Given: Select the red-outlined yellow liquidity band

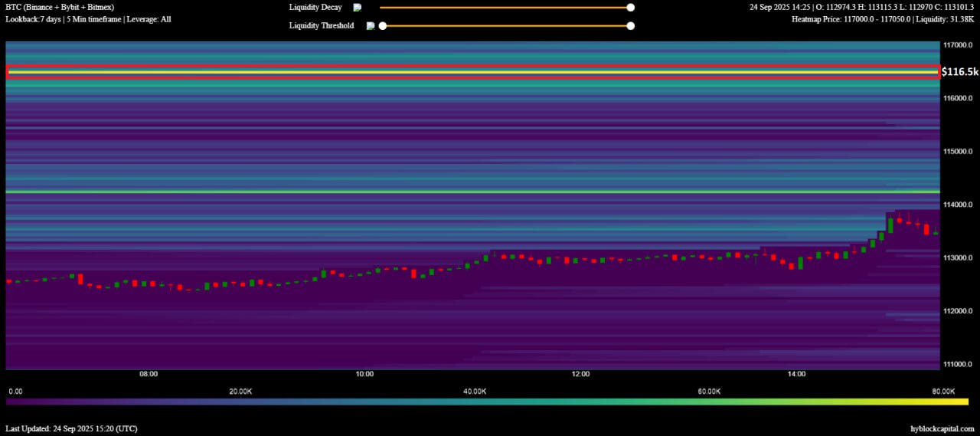Looking at the screenshot, I should 472,72.
